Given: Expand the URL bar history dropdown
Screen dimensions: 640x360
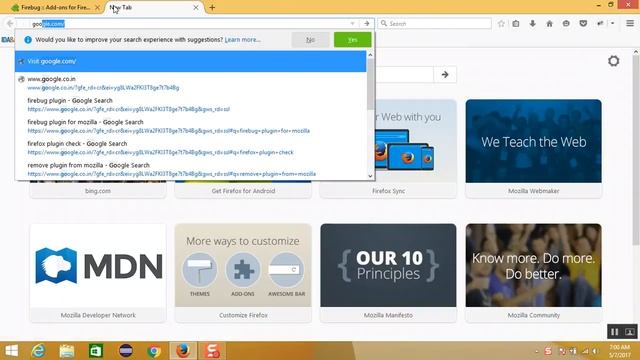Looking at the screenshot, I should 352,24.
